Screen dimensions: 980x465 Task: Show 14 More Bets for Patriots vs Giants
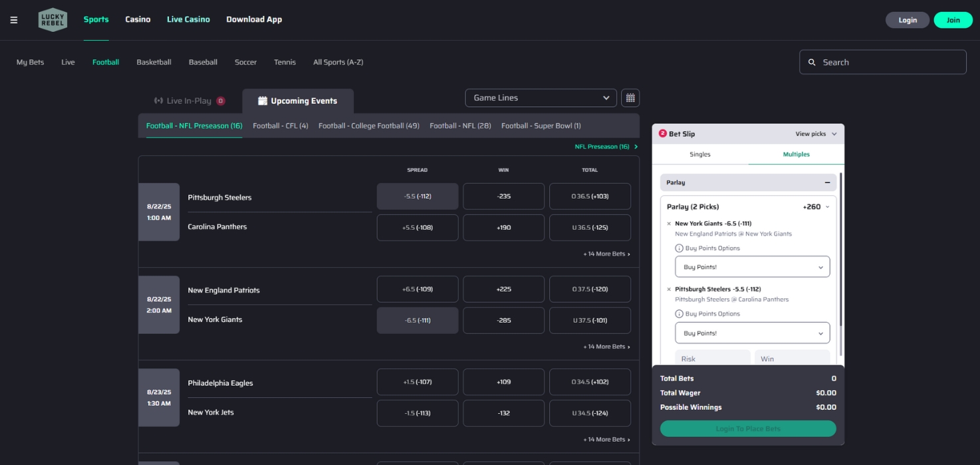pos(606,347)
